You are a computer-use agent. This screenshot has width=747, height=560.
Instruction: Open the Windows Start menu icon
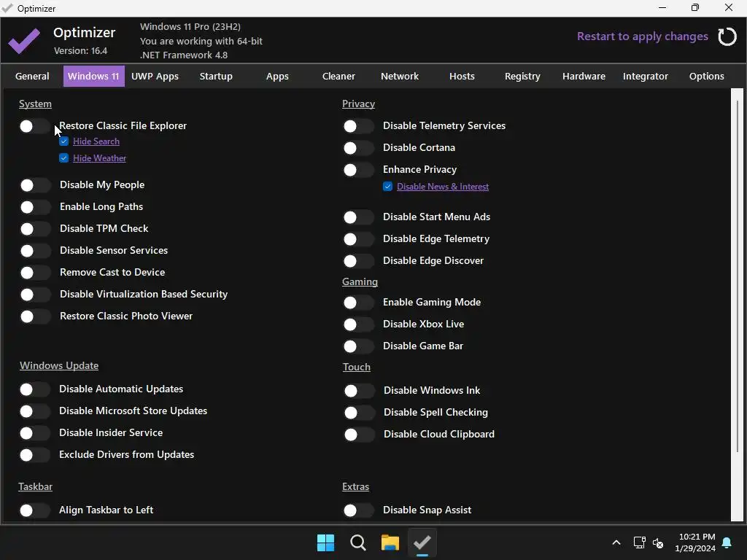tap(326, 542)
